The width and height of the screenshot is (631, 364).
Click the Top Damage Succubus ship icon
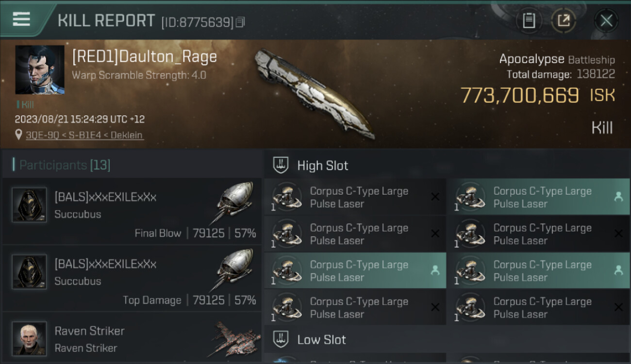point(234,268)
